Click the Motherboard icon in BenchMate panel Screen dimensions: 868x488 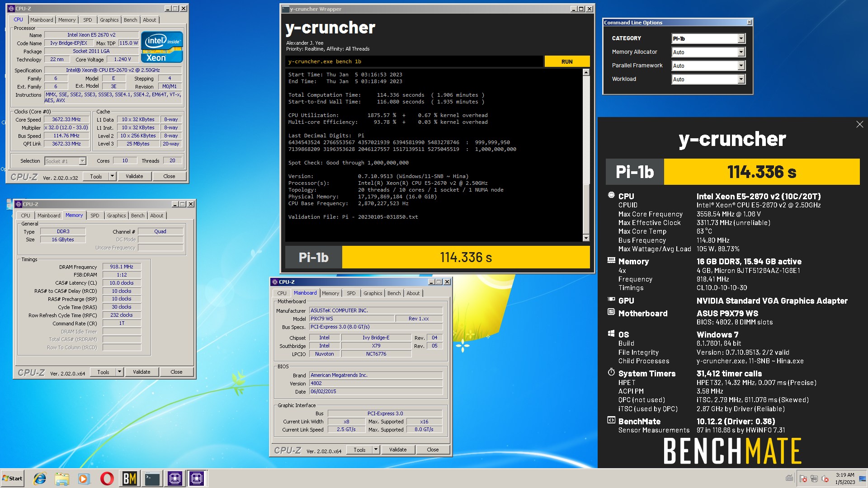[x=611, y=312]
